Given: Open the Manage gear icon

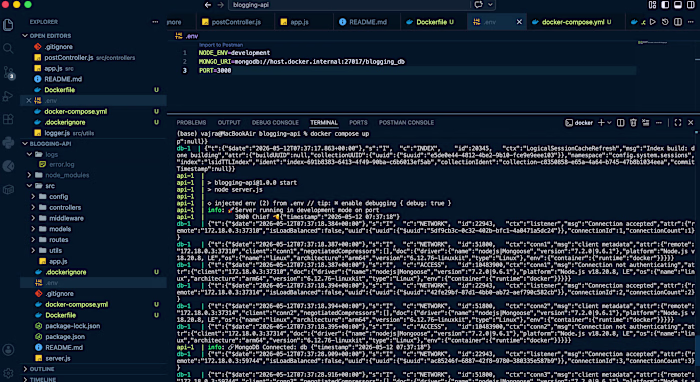Looking at the screenshot, I should tap(8, 373).
